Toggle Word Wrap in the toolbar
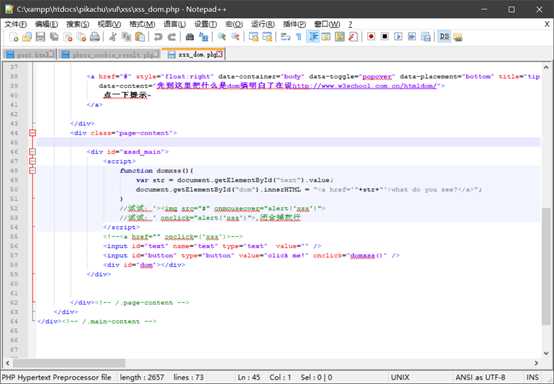The height and width of the screenshot is (384, 554). tap(285, 37)
